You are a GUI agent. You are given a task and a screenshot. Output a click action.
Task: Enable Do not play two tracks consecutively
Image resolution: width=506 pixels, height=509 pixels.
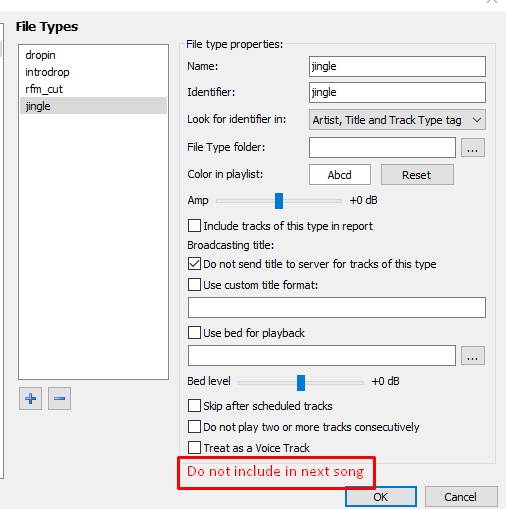point(194,427)
